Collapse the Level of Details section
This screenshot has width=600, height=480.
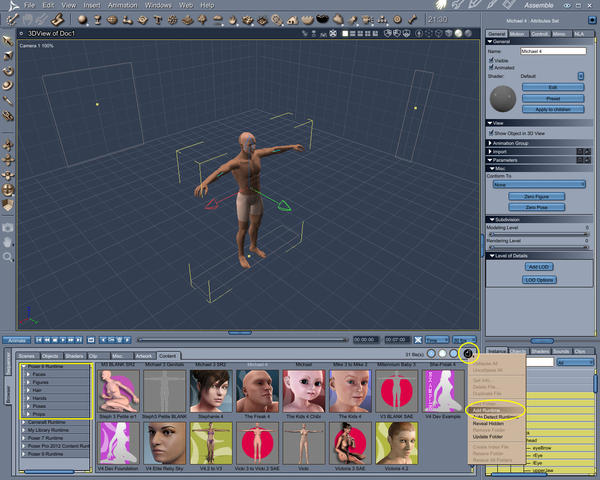coord(492,256)
